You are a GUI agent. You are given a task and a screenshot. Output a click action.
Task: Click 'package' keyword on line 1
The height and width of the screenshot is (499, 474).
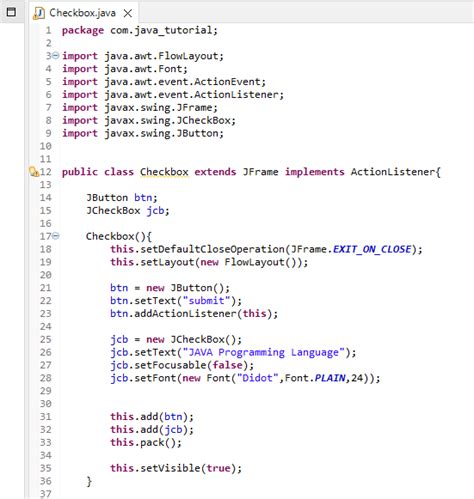(83, 30)
